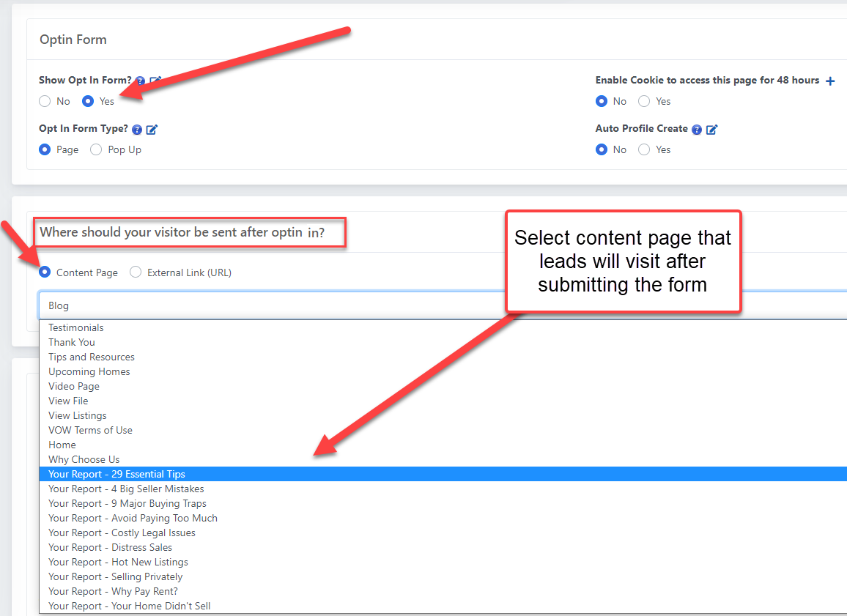
Task: Click help icon next to Auto Profile Create
Action: pos(697,130)
